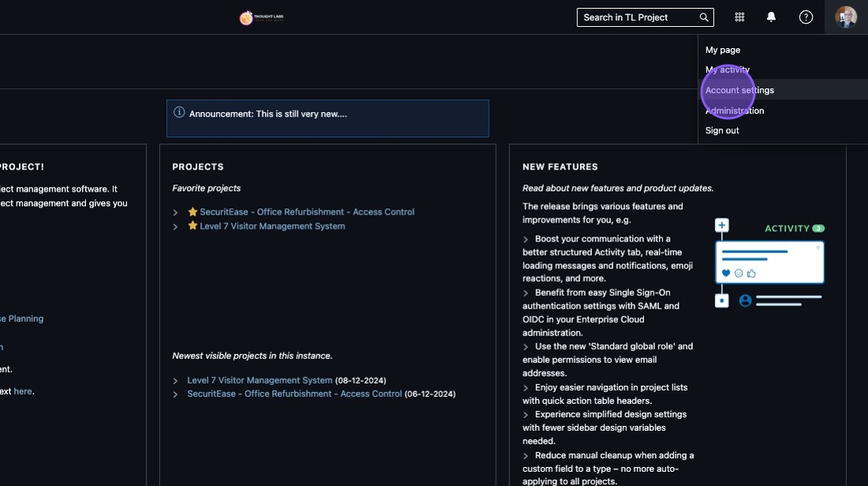Click the star beside SecuritEase favorite project
This screenshot has height=486, width=868.
pyautogui.click(x=192, y=212)
